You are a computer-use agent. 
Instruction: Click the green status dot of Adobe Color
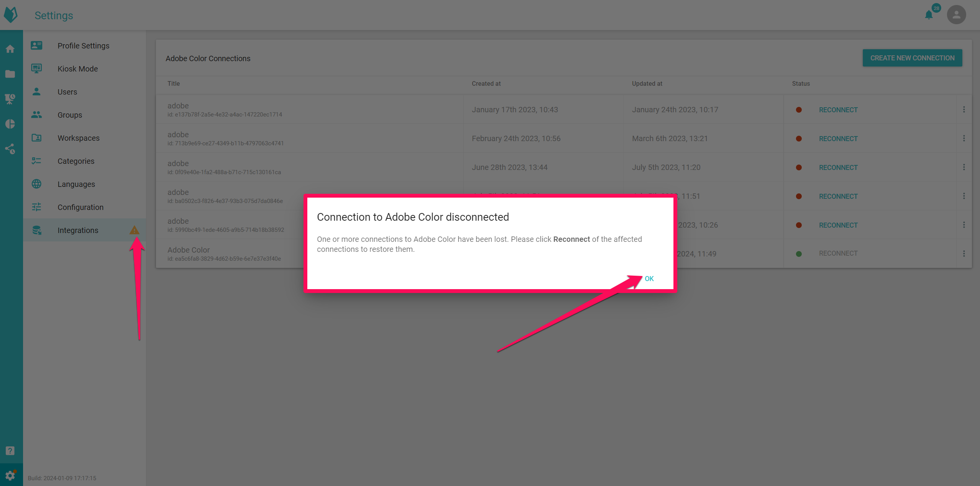(799, 254)
